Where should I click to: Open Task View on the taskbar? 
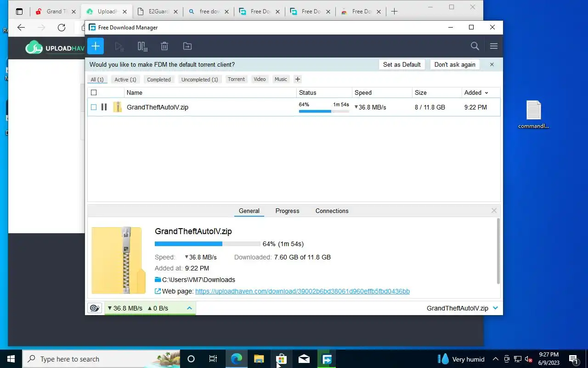pyautogui.click(x=213, y=359)
